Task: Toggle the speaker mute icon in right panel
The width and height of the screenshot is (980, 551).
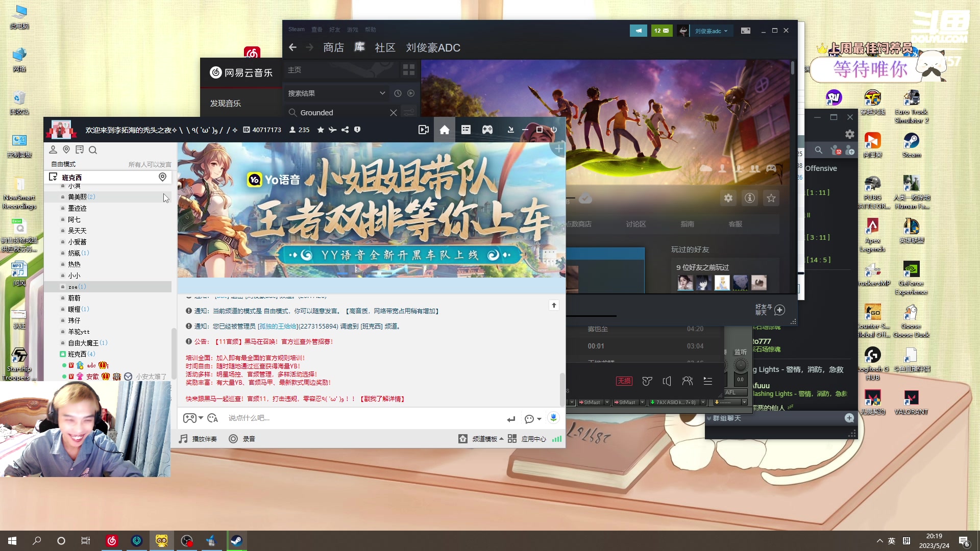Action: (667, 381)
